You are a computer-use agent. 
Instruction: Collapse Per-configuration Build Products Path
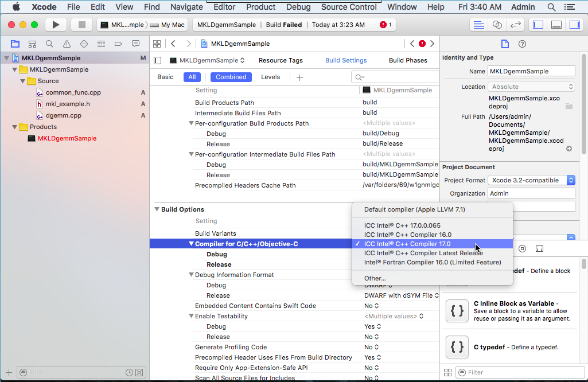click(191, 123)
